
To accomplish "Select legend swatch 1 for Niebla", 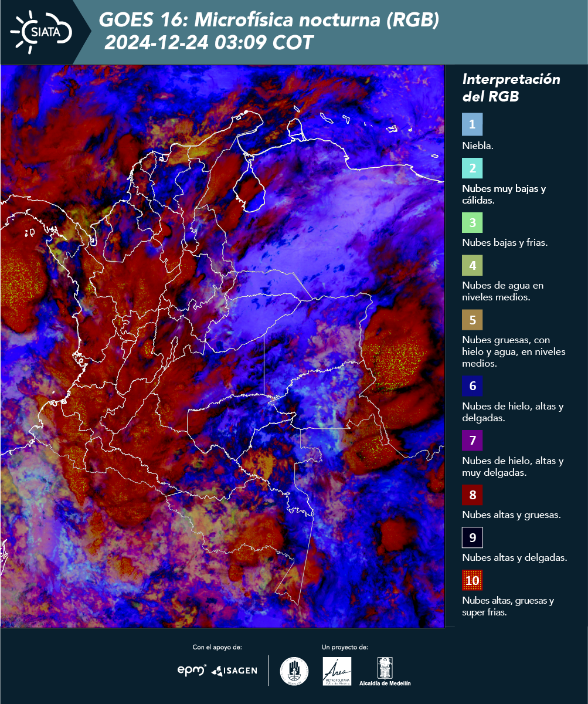I will click(472, 124).
